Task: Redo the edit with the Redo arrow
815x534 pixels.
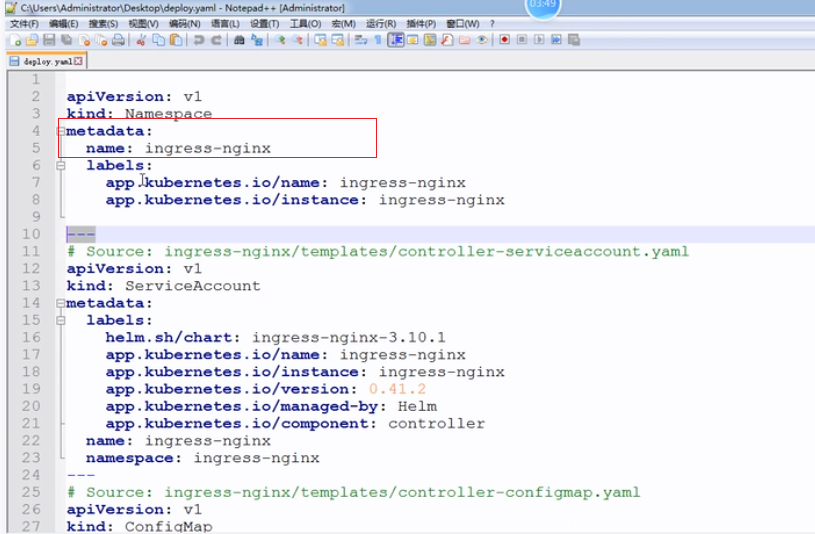Action: [216, 40]
